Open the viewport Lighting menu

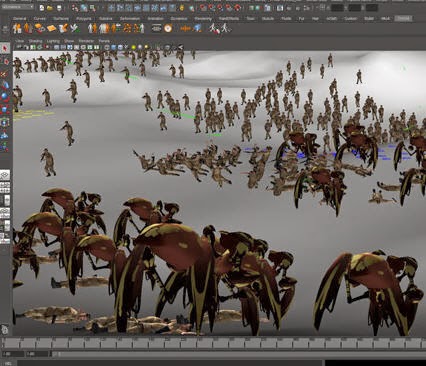[x=53, y=41]
